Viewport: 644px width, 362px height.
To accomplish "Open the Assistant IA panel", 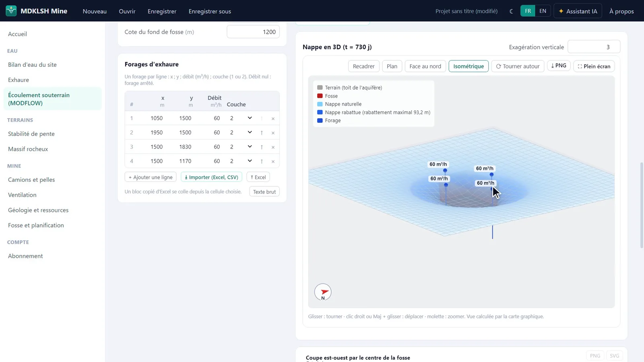I will pyautogui.click(x=578, y=11).
